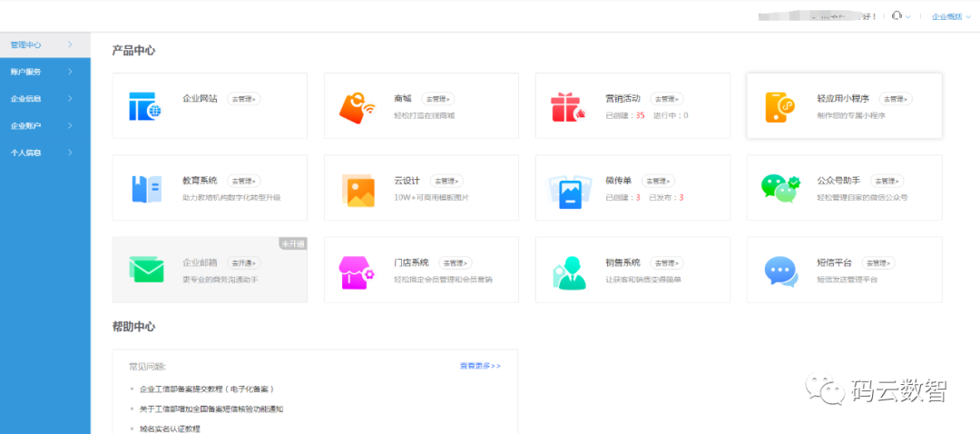This screenshot has height=434, width=980.
Task: Expand chevron next to 企业账户
Action: [x=70, y=125]
